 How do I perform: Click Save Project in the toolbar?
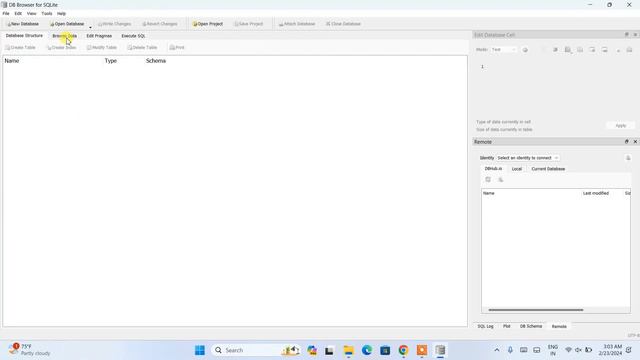[x=249, y=24]
